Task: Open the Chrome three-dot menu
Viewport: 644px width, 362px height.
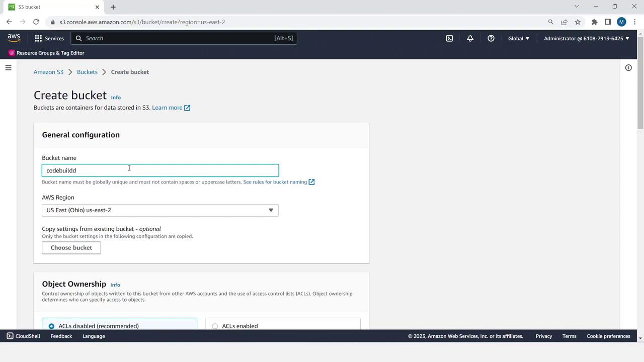Action: pos(635,22)
